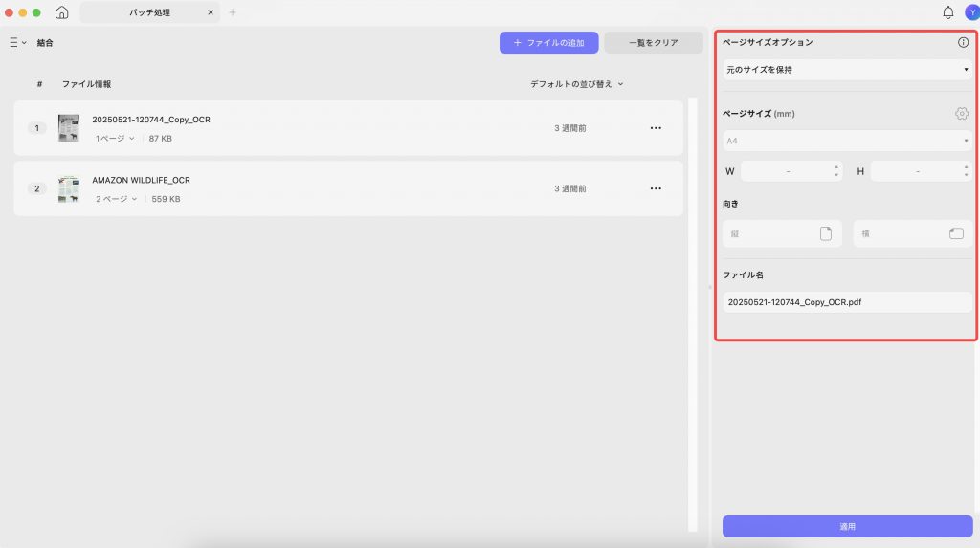The image size is (980, 548).
Task: Click file name AMAZON WILDLIFE_OCR
Action: (x=142, y=180)
